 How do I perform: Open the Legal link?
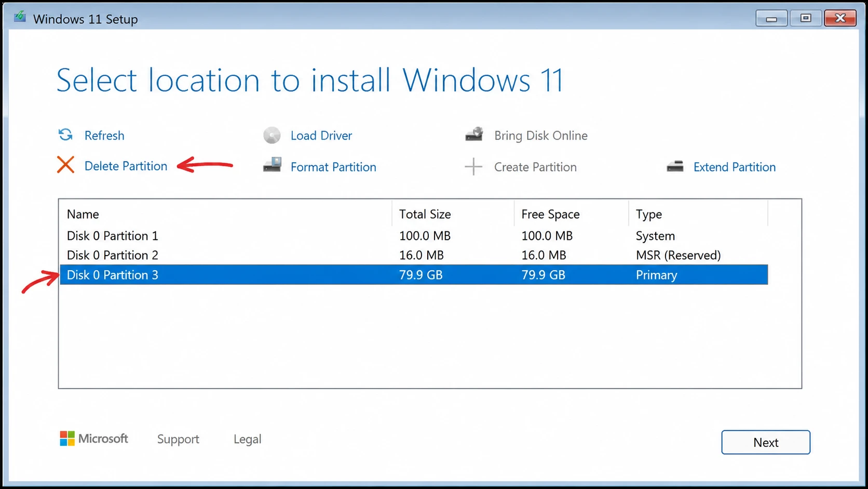(x=247, y=440)
